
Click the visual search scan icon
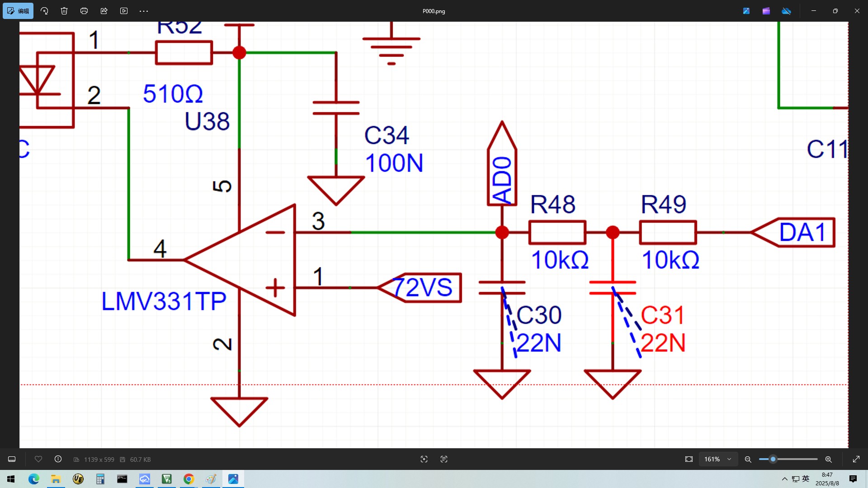[x=424, y=459]
